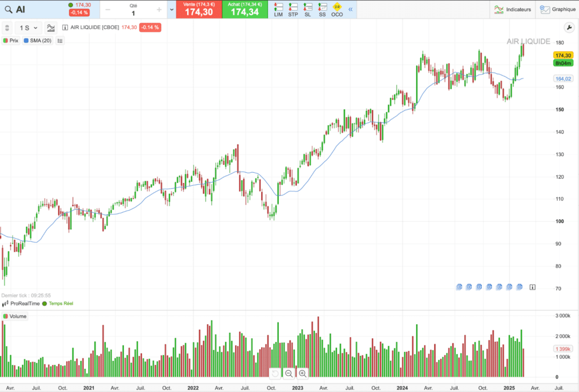Open the instrument search magnifier icon

pos(8,10)
